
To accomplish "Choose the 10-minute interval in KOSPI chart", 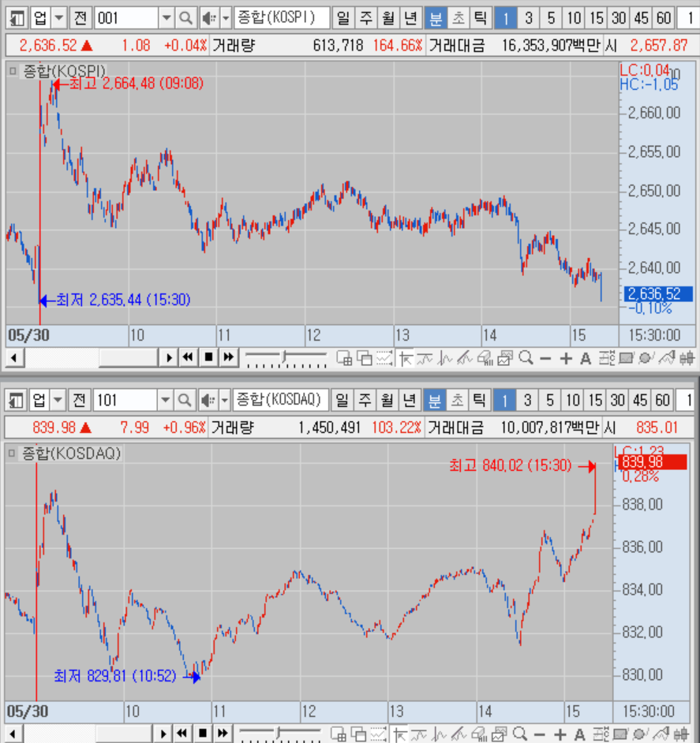I will coord(574,18).
